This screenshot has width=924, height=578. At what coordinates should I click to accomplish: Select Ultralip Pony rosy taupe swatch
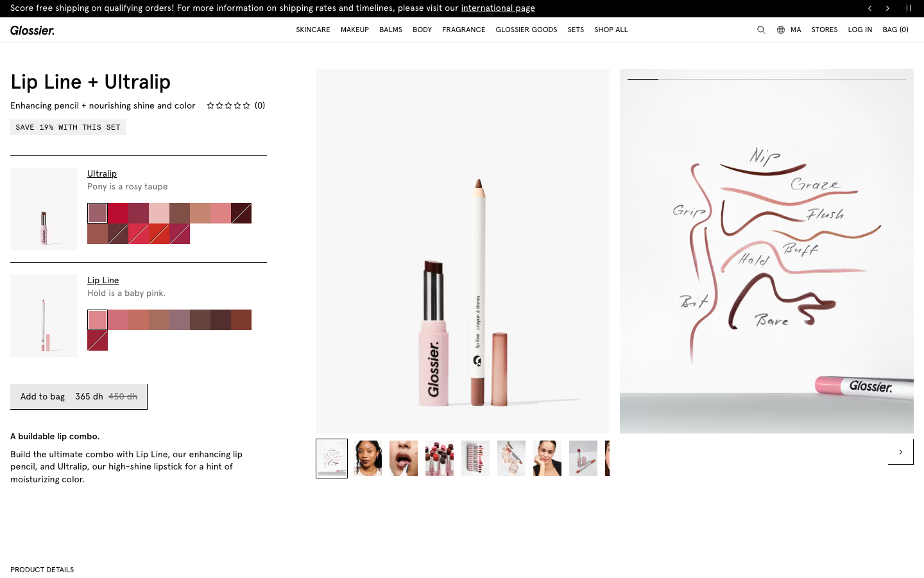(98, 213)
